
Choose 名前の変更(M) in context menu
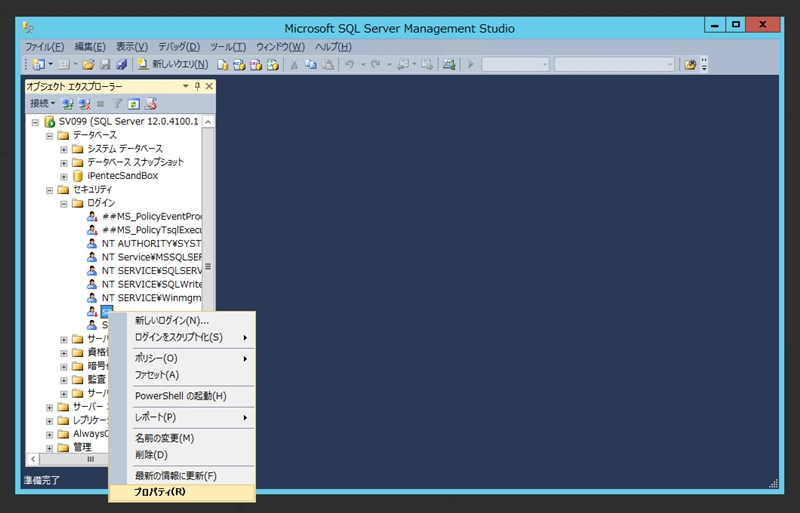pos(182,438)
